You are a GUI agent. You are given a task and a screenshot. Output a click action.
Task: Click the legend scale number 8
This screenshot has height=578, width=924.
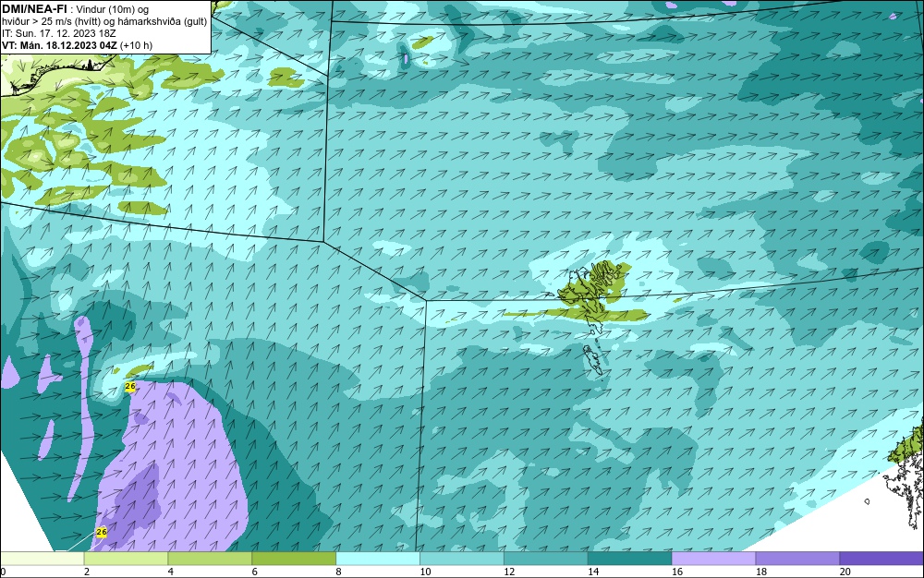[x=338, y=572]
